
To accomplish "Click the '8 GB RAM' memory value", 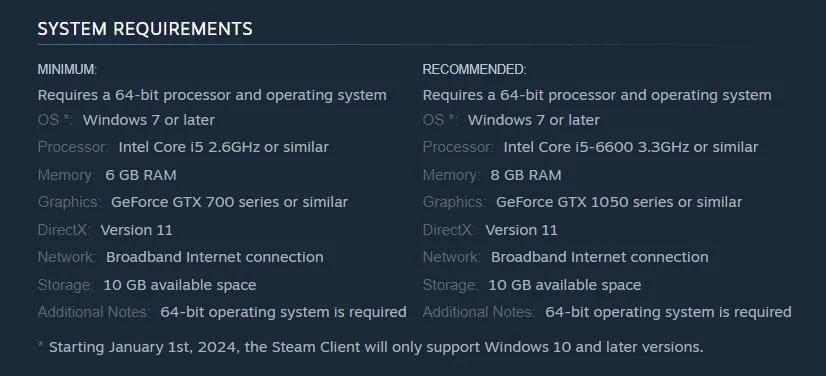I will [x=526, y=175].
